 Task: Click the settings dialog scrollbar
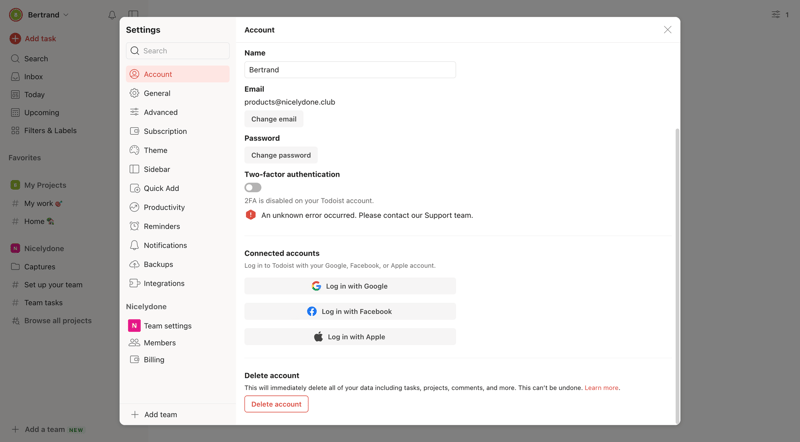click(x=677, y=276)
